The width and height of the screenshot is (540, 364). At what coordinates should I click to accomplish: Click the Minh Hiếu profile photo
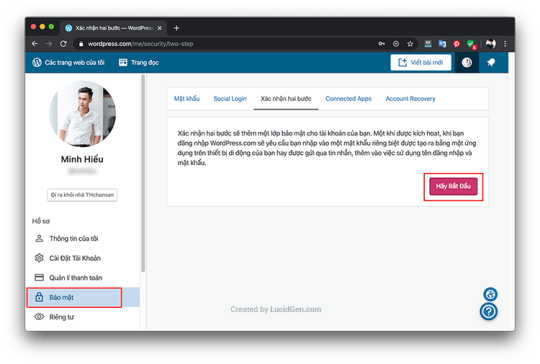82,114
